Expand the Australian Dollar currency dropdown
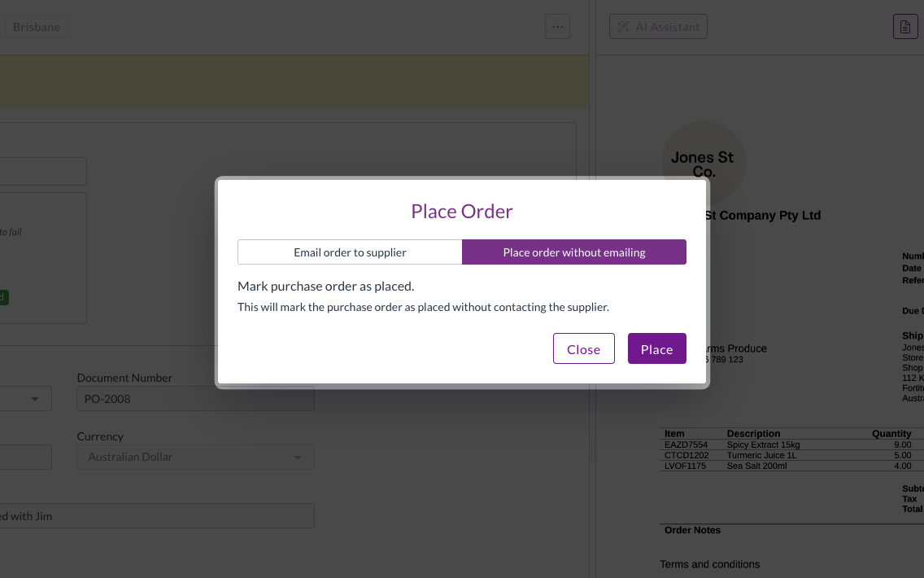The height and width of the screenshot is (578, 924). point(196,457)
